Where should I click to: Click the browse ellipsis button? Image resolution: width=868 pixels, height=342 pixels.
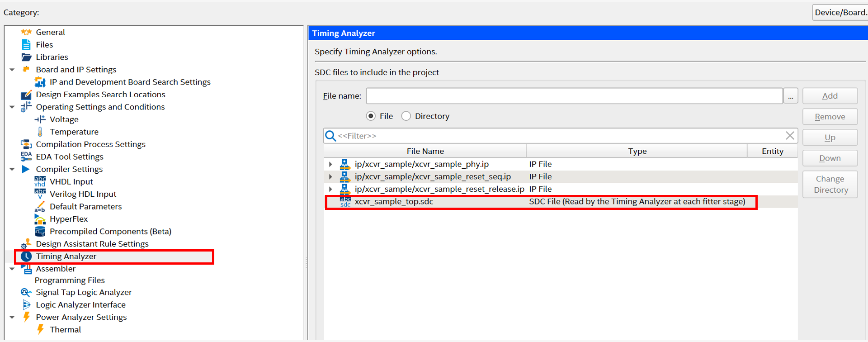[x=790, y=96]
